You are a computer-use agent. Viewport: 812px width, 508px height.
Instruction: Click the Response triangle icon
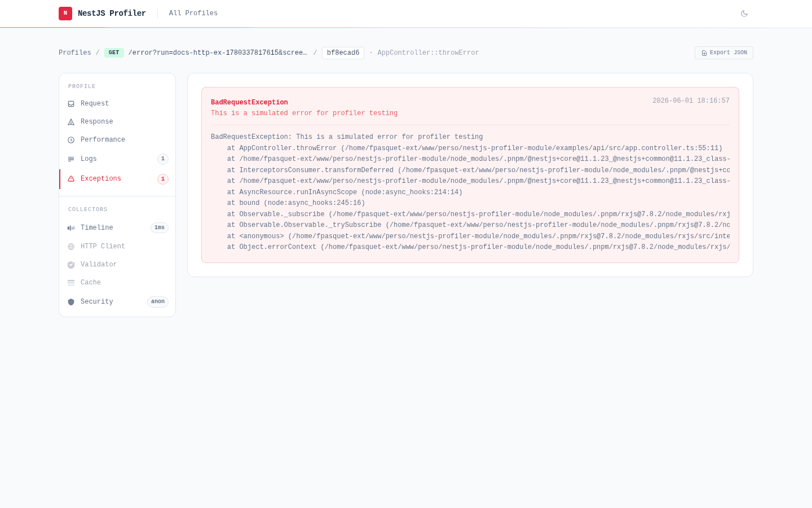tap(71, 122)
